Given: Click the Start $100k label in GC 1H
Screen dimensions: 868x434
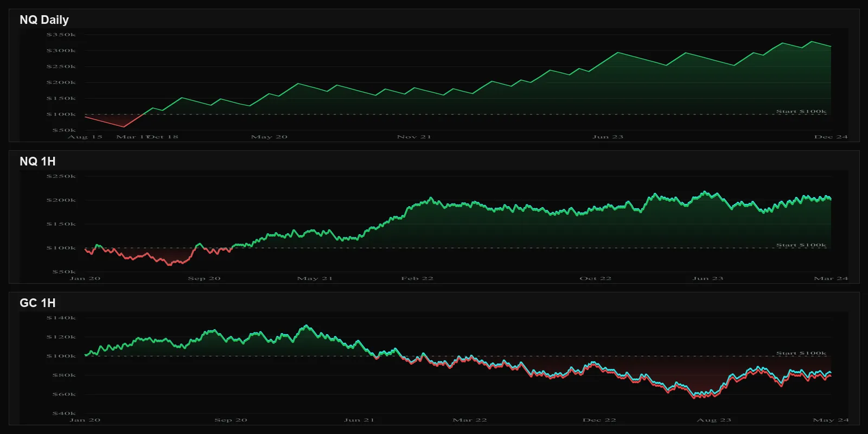Looking at the screenshot, I should click(801, 353).
